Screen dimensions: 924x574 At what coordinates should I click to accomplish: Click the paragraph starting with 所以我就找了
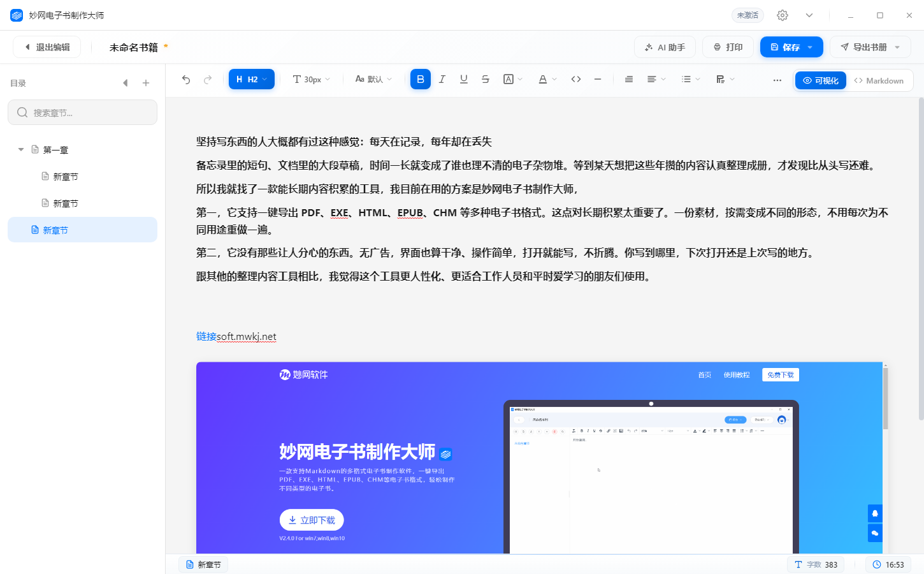(x=387, y=189)
